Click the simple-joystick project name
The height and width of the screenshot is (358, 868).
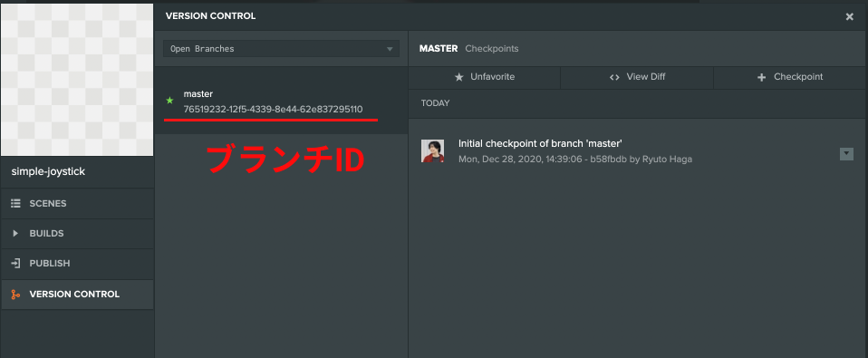[x=48, y=172]
